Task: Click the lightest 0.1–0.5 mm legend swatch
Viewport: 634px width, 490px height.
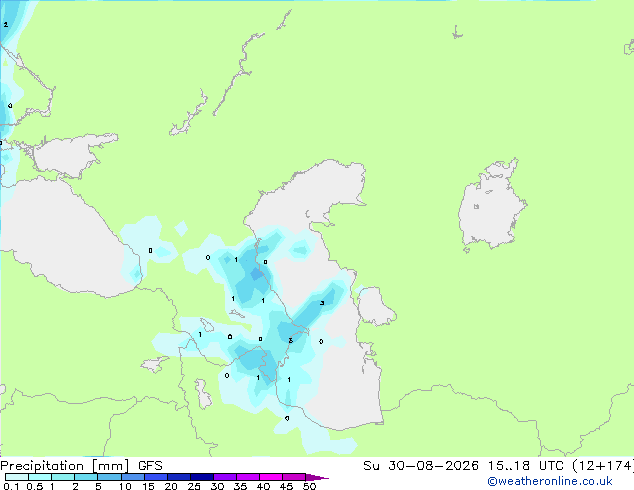Action: coord(17,477)
